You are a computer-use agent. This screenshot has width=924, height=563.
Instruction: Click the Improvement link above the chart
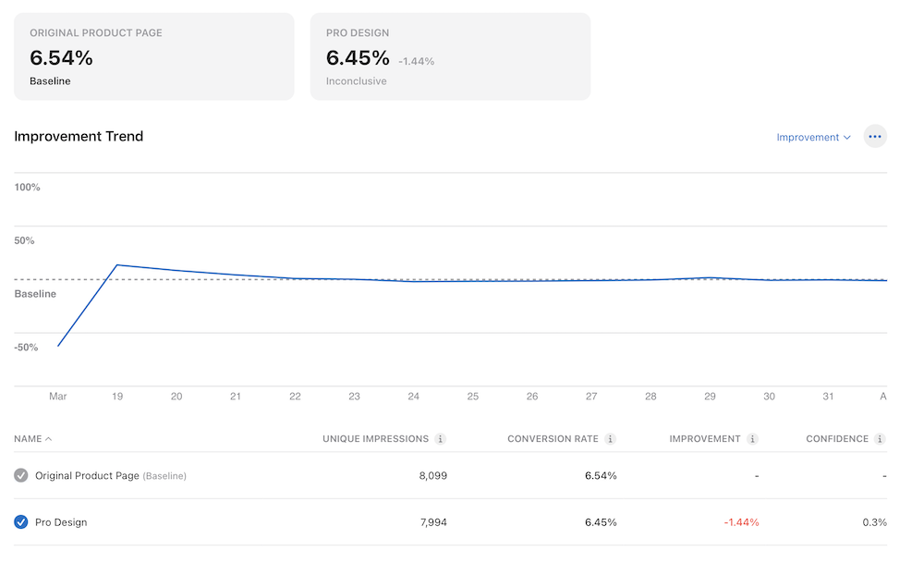click(807, 136)
